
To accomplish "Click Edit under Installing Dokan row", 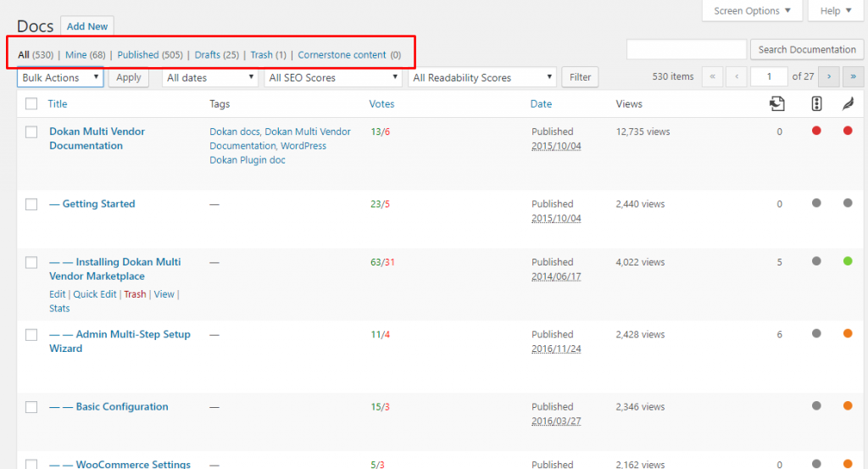I will tap(57, 294).
